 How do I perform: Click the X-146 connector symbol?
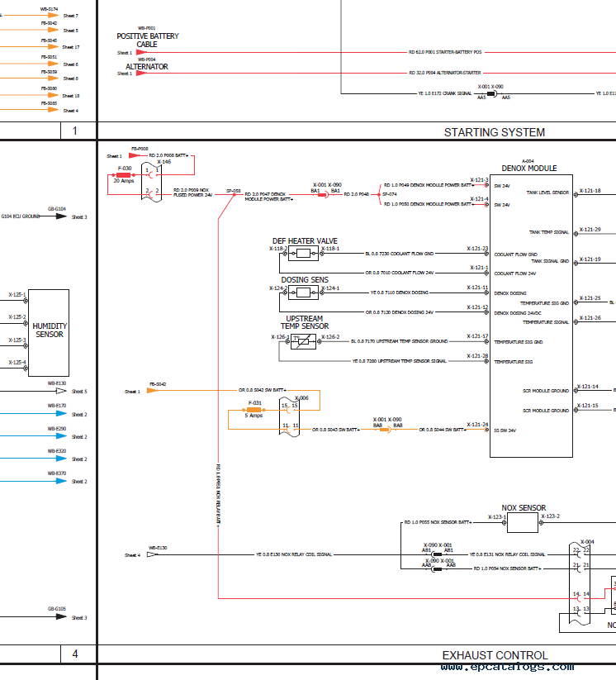(x=152, y=182)
